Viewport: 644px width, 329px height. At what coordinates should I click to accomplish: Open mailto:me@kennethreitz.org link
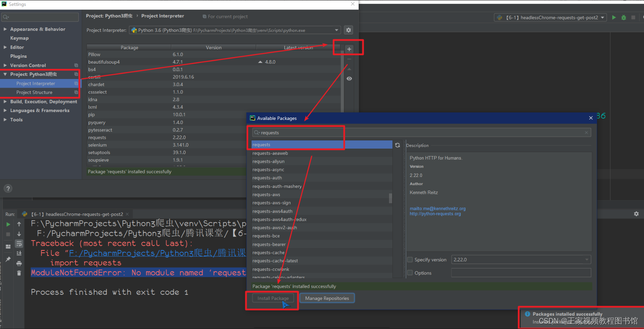(x=437, y=209)
